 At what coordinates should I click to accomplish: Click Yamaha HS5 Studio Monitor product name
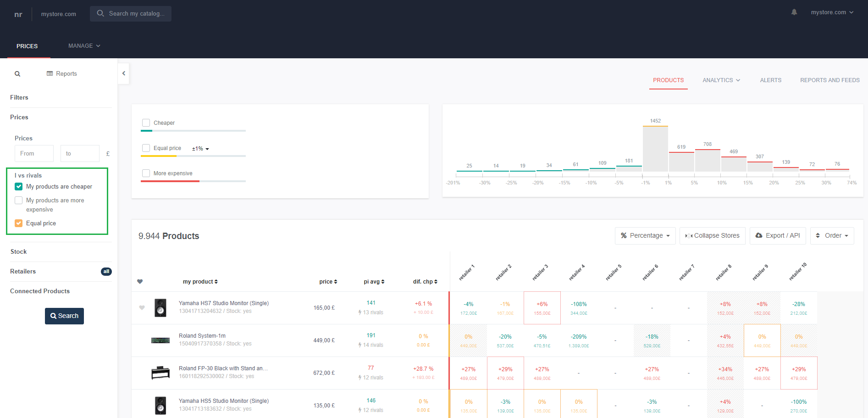(x=224, y=401)
